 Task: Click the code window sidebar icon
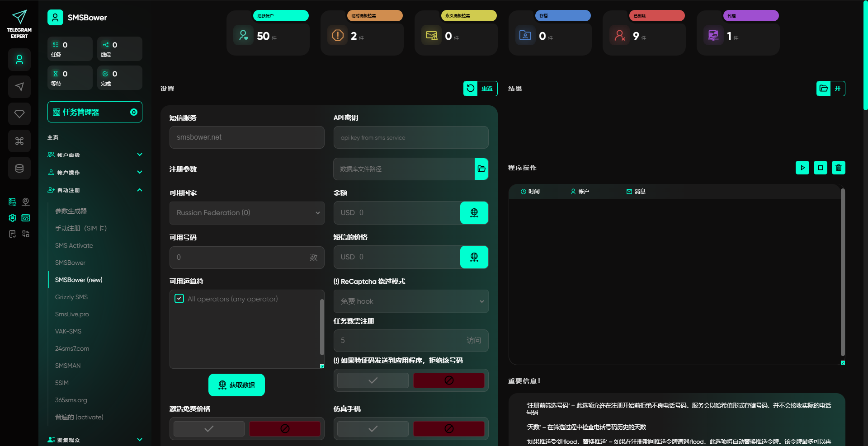pyautogui.click(x=26, y=218)
